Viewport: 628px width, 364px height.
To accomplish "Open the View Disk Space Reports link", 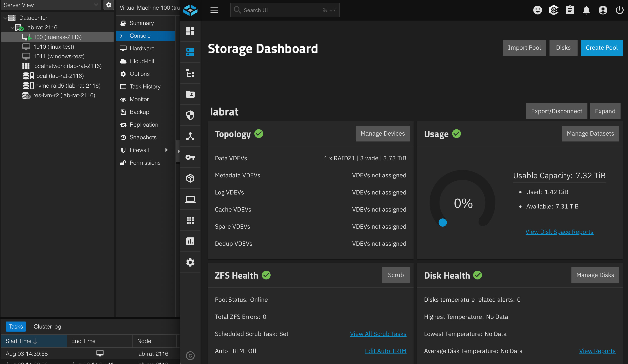I will [x=559, y=232].
